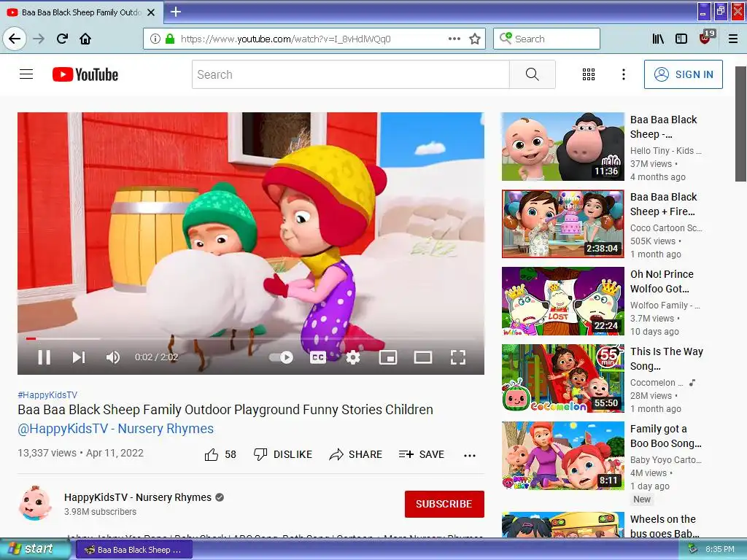
Task: Click the system tray icon beside the clock
Action: (x=692, y=549)
